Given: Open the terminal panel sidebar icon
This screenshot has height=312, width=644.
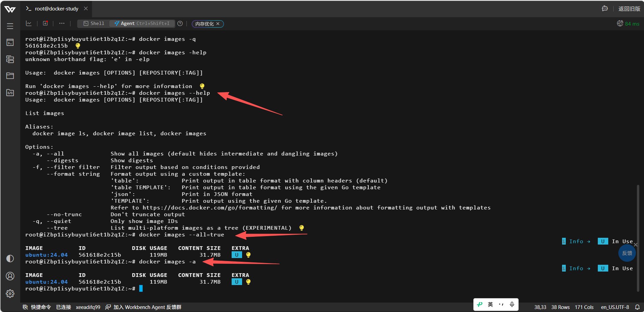Looking at the screenshot, I should (x=10, y=42).
